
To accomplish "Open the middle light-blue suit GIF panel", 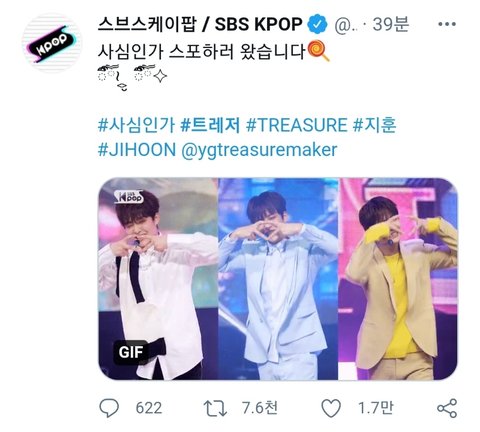I will pos(278,279).
